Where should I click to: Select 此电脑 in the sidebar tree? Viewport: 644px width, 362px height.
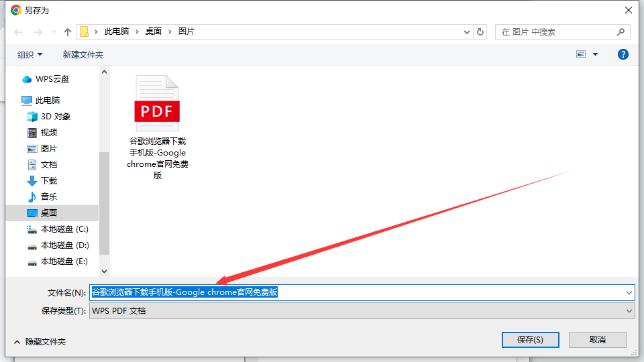(41, 100)
